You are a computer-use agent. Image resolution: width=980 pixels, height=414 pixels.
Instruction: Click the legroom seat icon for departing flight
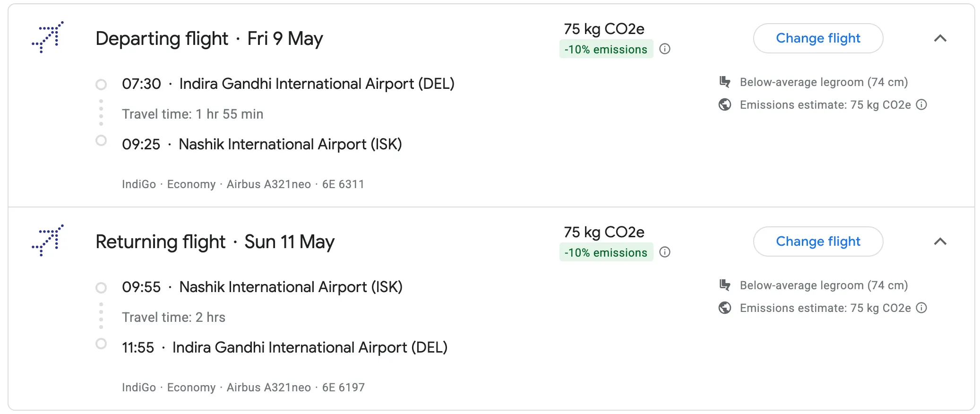[x=725, y=82]
